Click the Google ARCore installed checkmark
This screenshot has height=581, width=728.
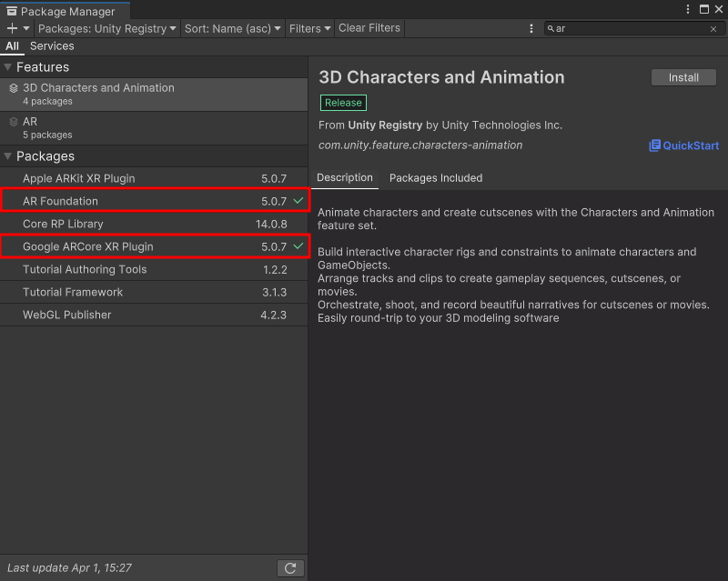pyautogui.click(x=298, y=246)
